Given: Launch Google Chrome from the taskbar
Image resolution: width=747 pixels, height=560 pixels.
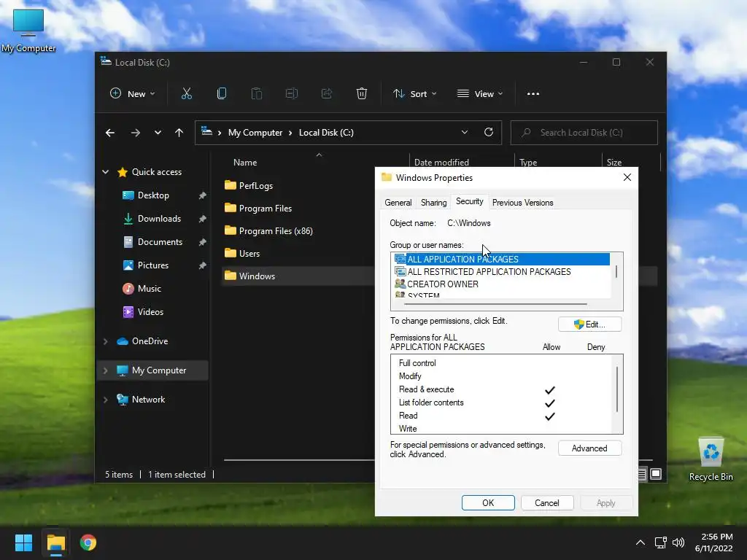Looking at the screenshot, I should (x=88, y=542).
